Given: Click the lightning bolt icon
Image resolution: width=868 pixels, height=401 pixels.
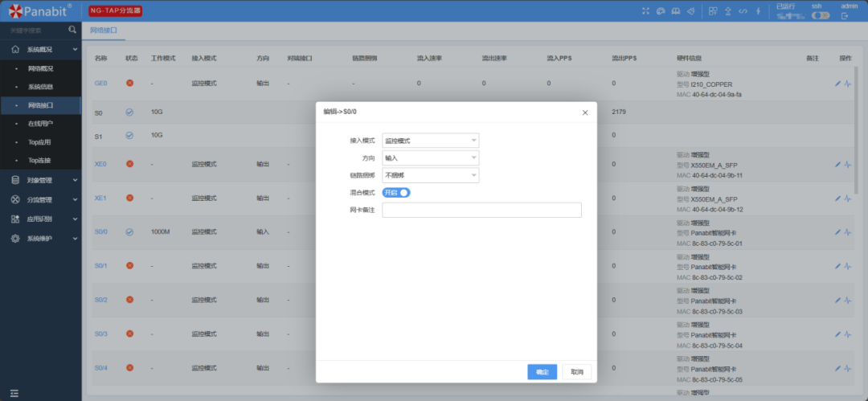Looking at the screenshot, I should [x=758, y=11].
